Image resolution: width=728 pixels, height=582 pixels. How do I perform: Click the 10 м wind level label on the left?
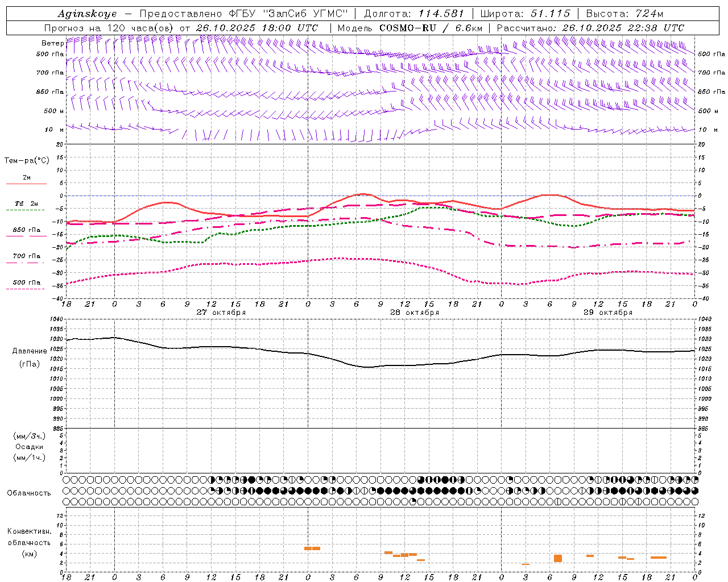coord(55,130)
